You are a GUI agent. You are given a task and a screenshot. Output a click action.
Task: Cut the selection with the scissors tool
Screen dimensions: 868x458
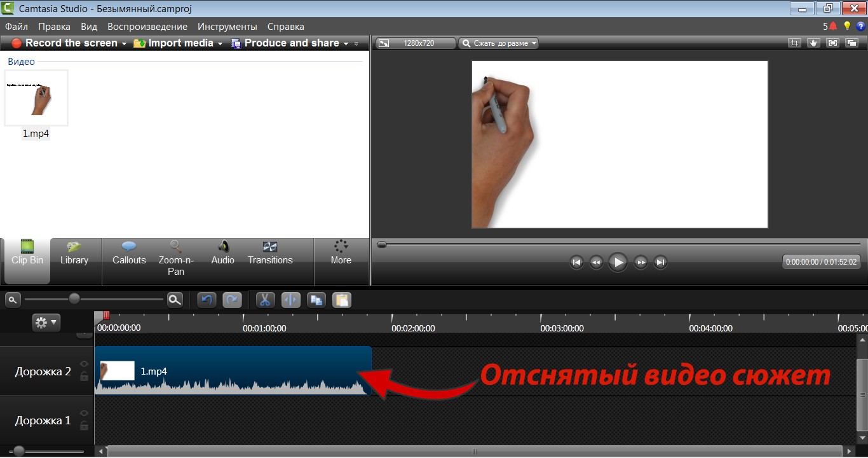tap(266, 300)
